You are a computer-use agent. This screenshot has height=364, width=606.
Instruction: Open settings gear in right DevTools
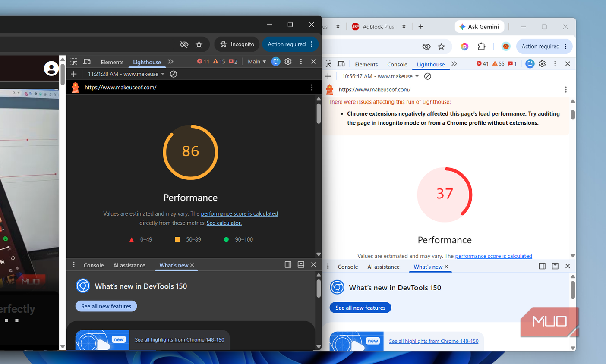tap(543, 64)
